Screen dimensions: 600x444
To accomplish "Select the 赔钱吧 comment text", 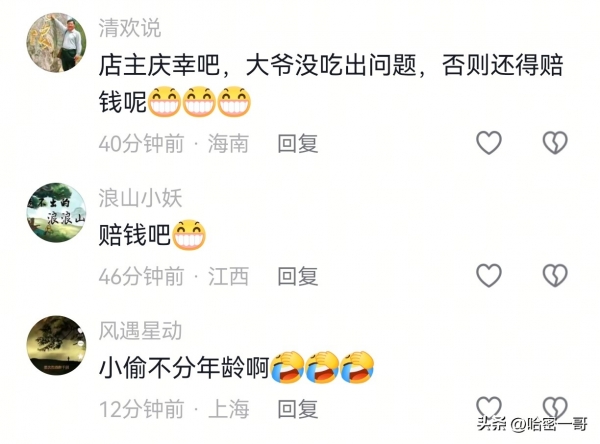I will 152,235.
